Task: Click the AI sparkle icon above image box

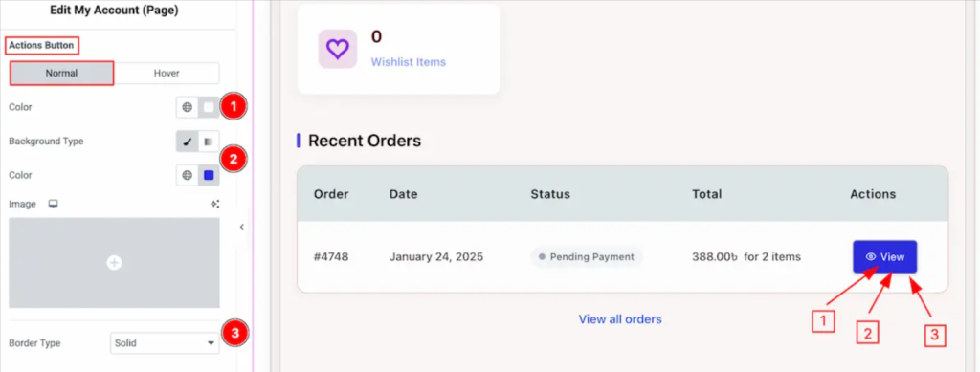Action: [x=215, y=204]
